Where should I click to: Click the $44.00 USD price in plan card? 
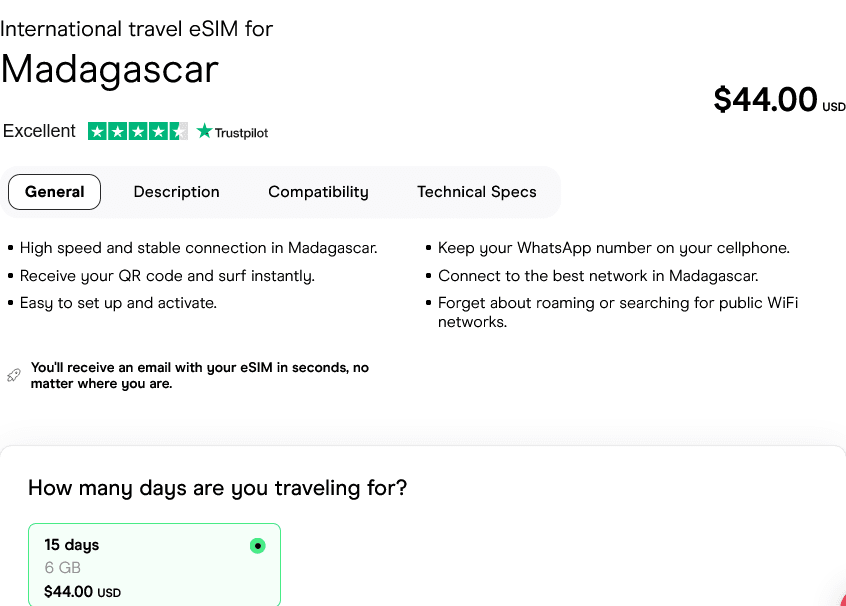[82, 592]
